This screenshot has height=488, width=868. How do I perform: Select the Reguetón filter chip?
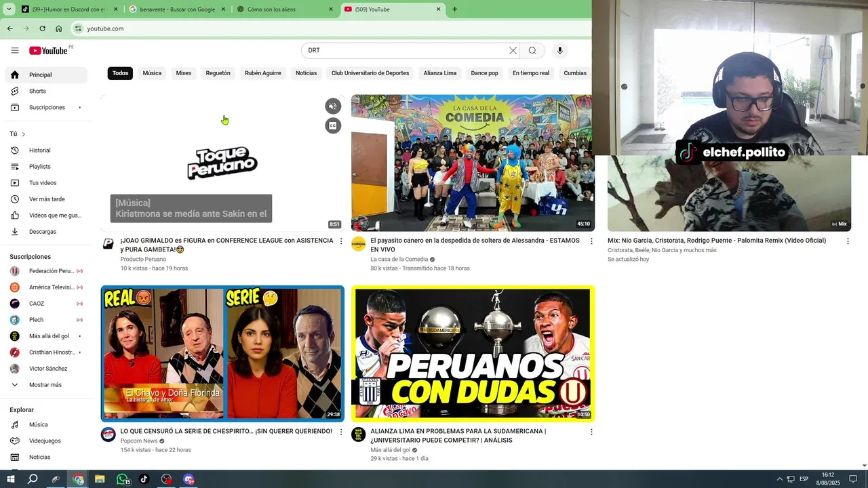[x=218, y=73]
